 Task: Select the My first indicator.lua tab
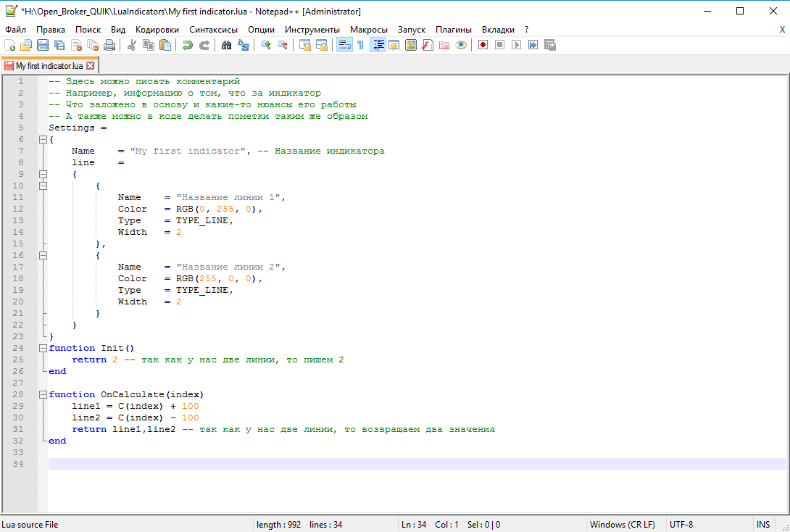pos(49,66)
